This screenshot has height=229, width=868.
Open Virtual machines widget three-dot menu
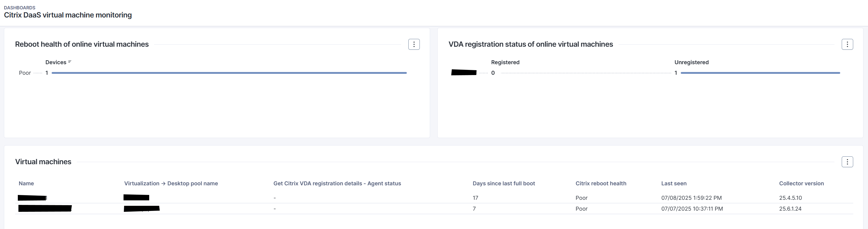click(847, 162)
